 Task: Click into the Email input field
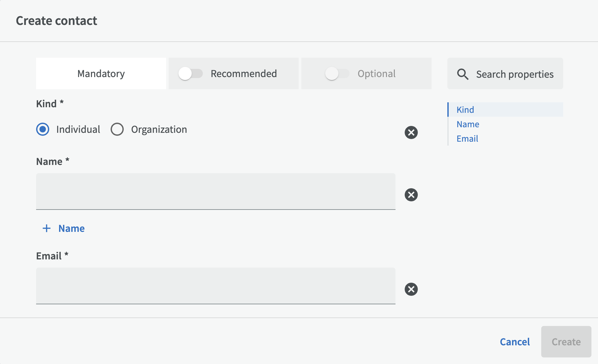click(x=216, y=286)
